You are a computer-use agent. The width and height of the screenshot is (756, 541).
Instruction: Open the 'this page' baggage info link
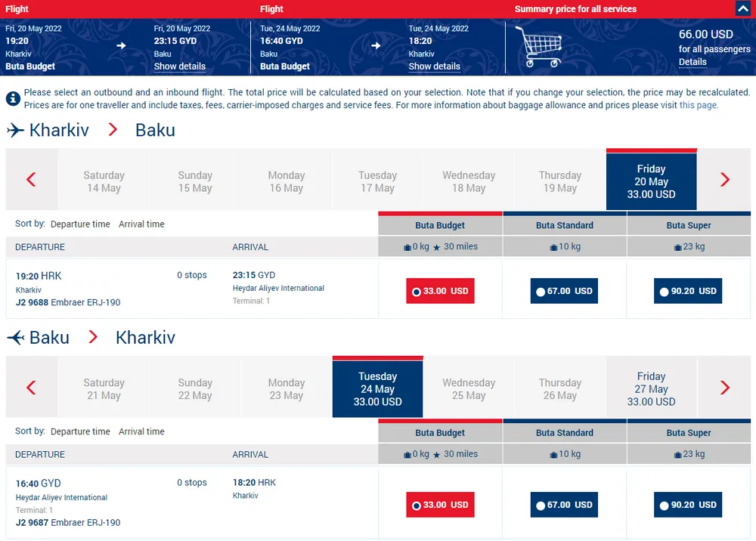click(x=698, y=105)
